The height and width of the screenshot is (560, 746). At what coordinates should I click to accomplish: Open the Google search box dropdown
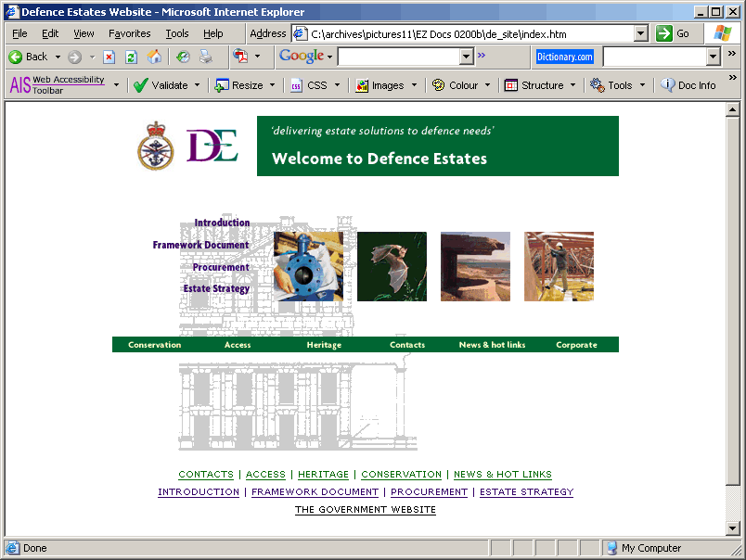click(467, 57)
